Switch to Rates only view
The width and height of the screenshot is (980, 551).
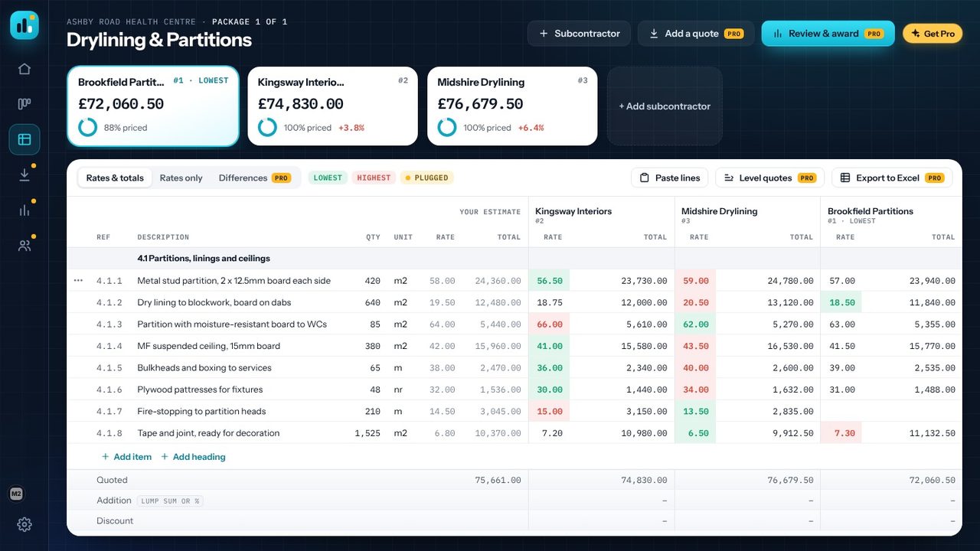181,178
